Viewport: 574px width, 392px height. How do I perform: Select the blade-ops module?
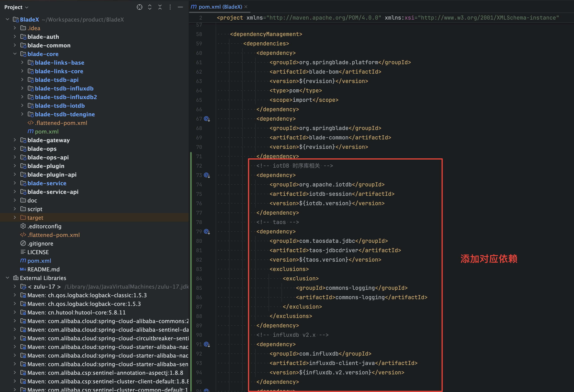click(x=42, y=149)
